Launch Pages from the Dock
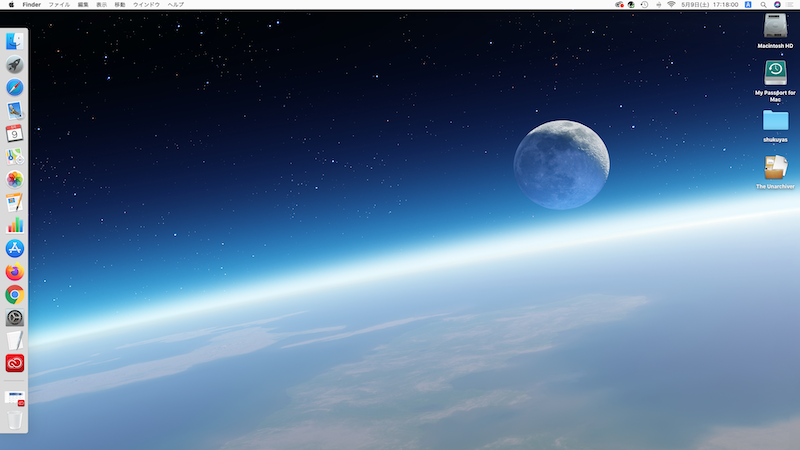The height and width of the screenshot is (450, 800). coord(14,203)
